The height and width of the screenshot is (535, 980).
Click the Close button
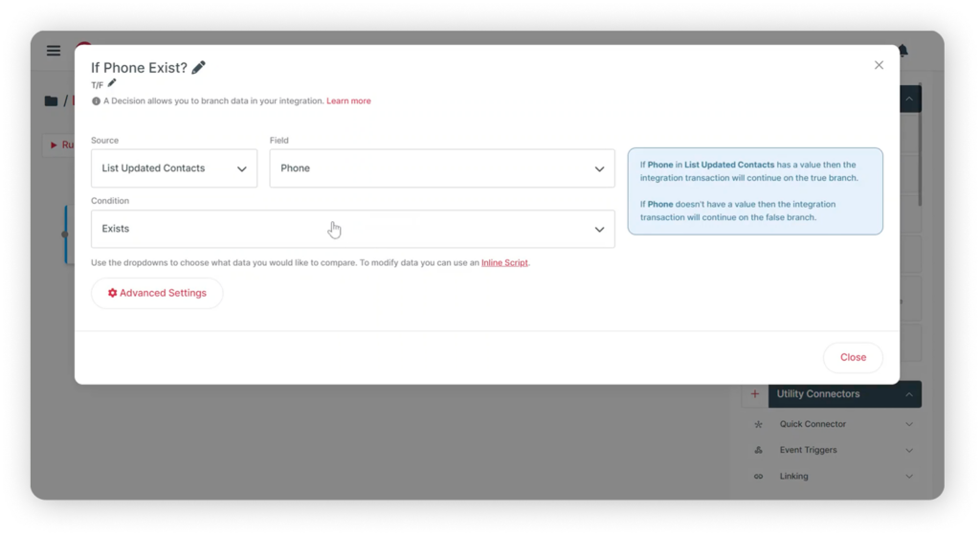point(853,358)
